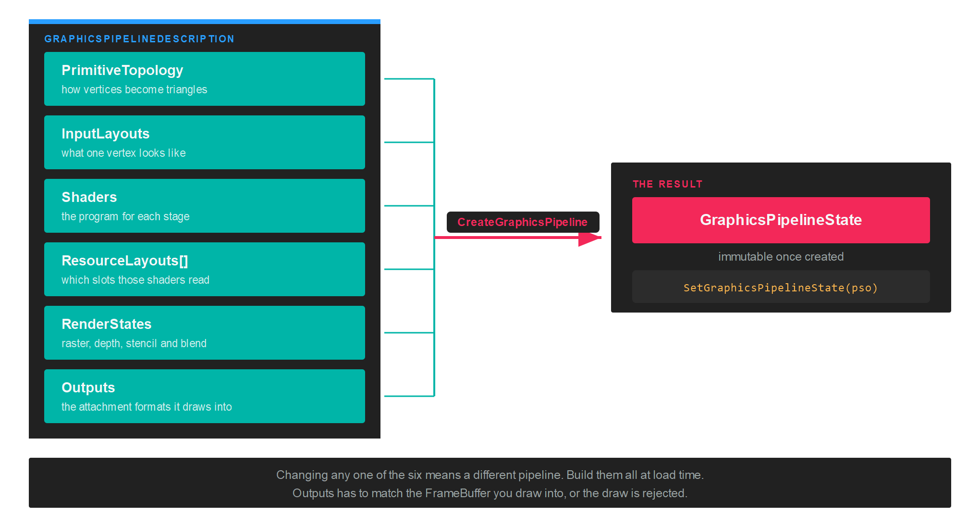Click 'what one vertex looks like' text
Image resolution: width=980 pixels, height=527 pixels.
click(x=123, y=153)
